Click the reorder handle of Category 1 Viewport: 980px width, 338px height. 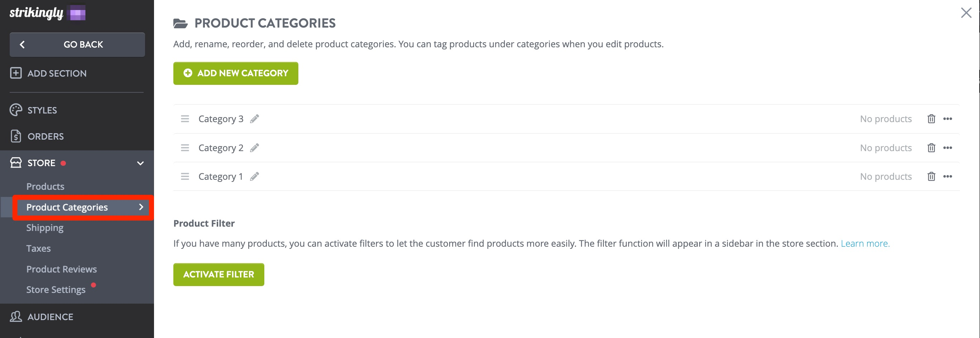coord(185,177)
